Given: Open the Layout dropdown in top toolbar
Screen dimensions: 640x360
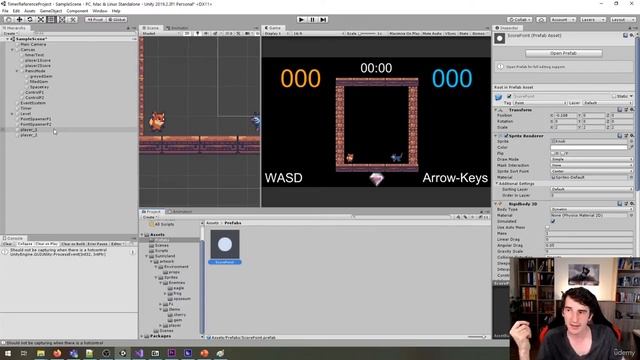Looking at the screenshot, I should coord(622,20).
